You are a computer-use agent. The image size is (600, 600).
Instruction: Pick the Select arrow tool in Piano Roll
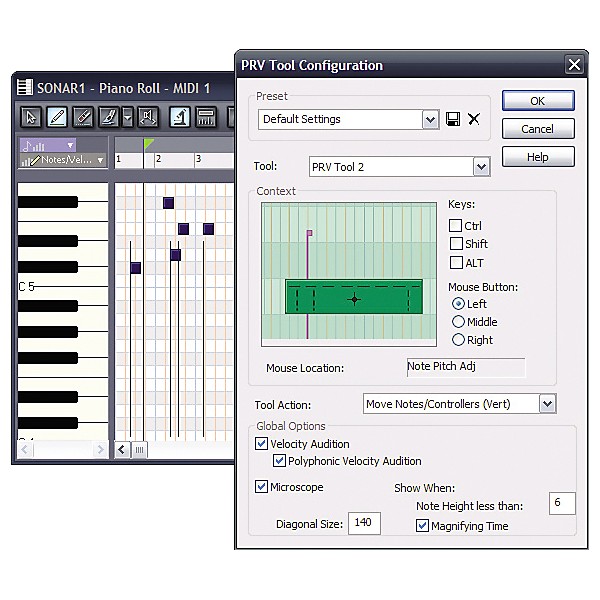pyautogui.click(x=31, y=117)
